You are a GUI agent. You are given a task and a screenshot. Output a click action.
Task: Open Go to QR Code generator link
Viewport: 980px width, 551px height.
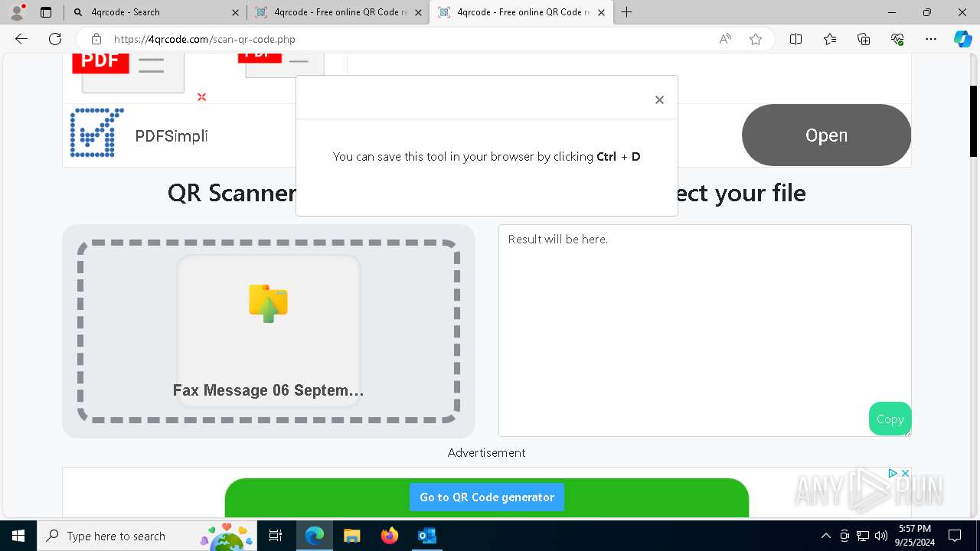(487, 497)
